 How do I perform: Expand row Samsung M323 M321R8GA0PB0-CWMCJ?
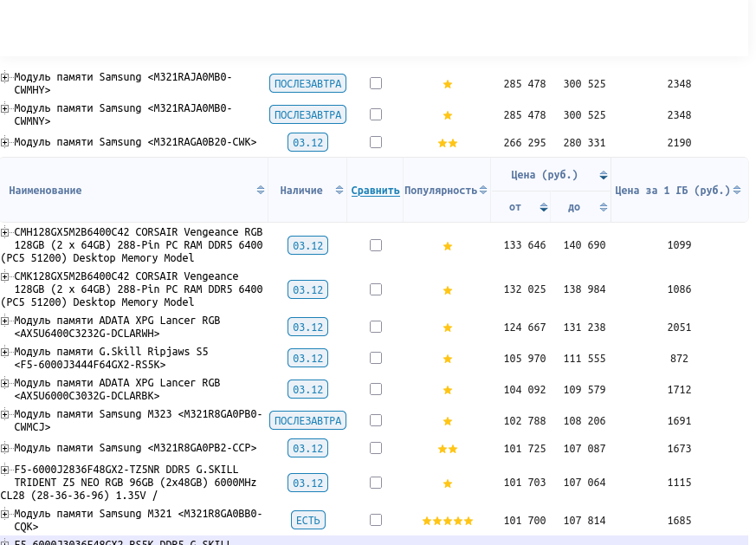[x=4, y=414]
